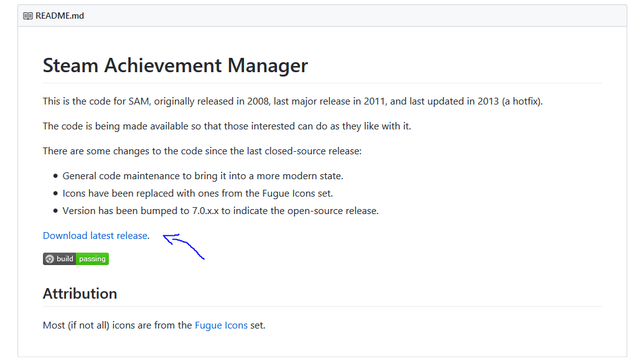
Task: Click the green "passing" badge status
Action: click(x=92, y=259)
